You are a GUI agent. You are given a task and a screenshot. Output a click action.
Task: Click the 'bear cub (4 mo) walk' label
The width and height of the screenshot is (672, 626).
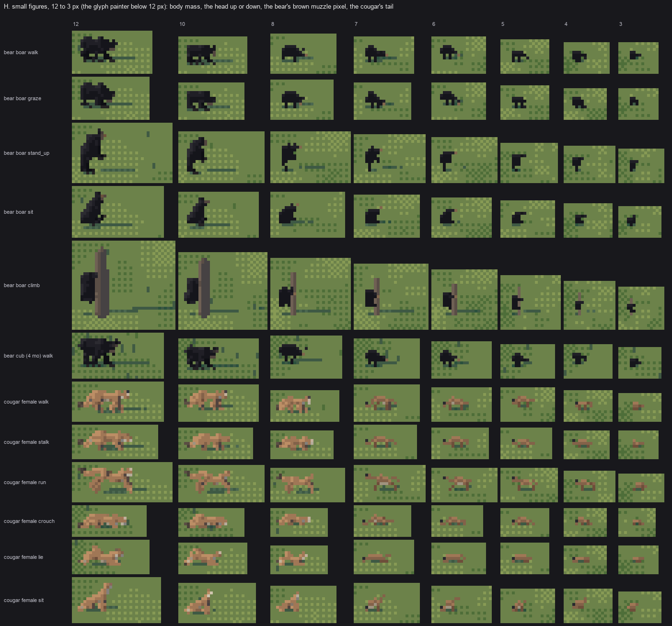point(28,356)
